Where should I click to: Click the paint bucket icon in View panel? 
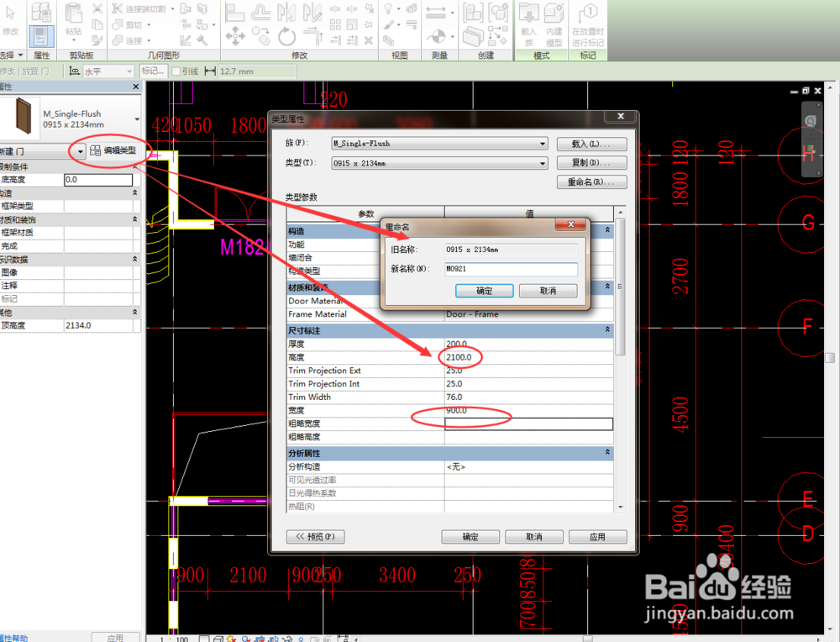(388, 24)
